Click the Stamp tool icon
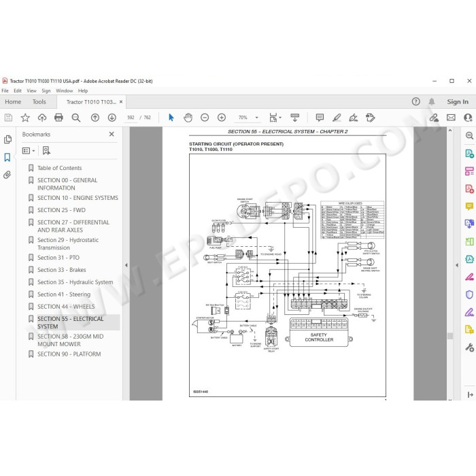The height and width of the screenshot is (476, 476). [x=371, y=118]
